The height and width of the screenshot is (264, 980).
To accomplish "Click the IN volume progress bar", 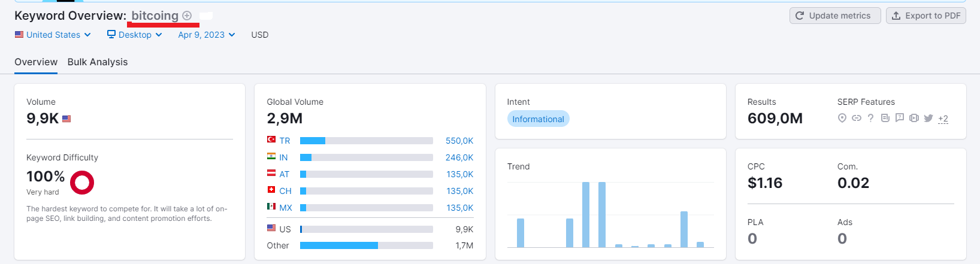I will [367, 157].
